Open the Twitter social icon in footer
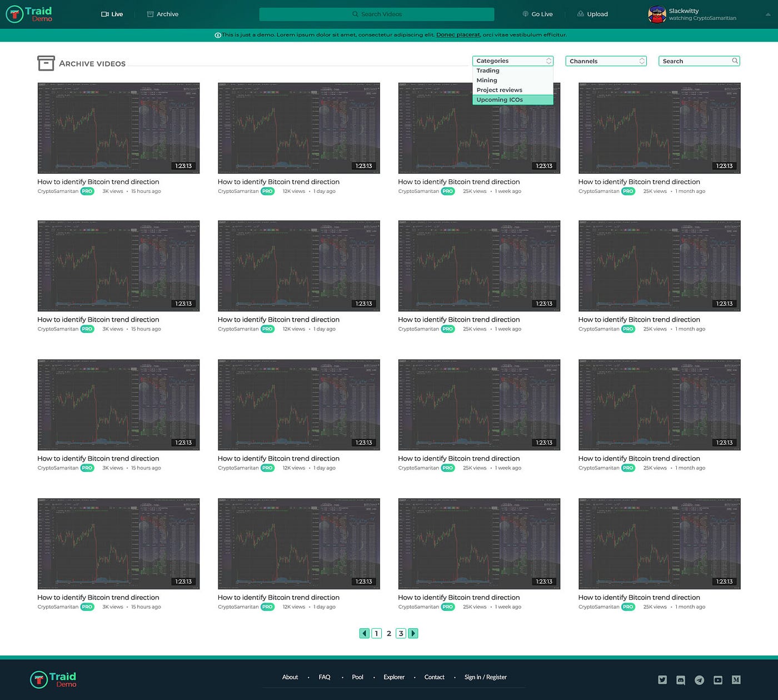778x700 pixels. click(x=662, y=679)
